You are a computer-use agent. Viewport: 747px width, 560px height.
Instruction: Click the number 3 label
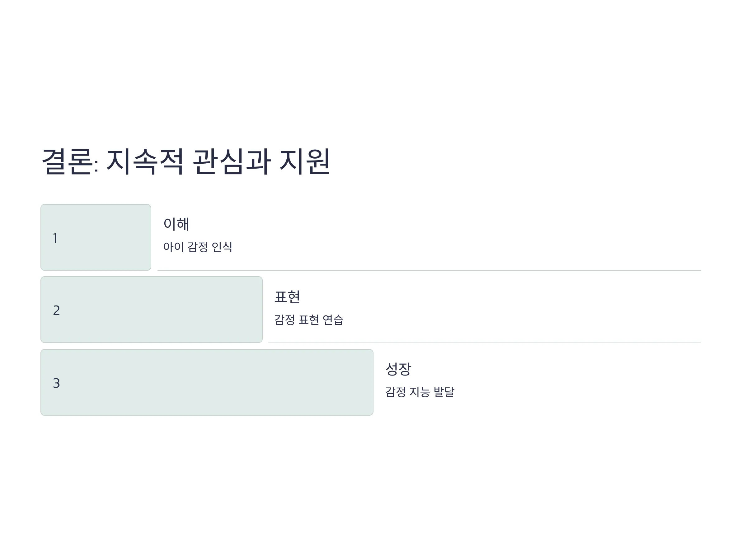click(56, 383)
